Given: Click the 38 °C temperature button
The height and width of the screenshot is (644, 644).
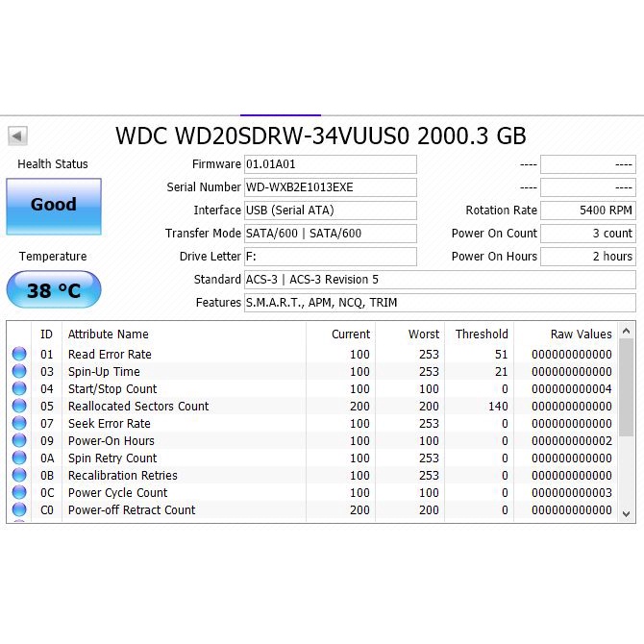Looking at the screenshot, I should 54,289.
